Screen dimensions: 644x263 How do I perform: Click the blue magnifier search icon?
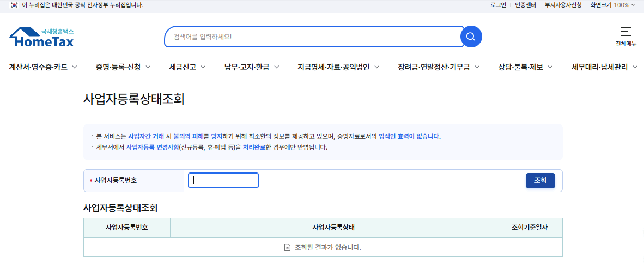point(471,37)
